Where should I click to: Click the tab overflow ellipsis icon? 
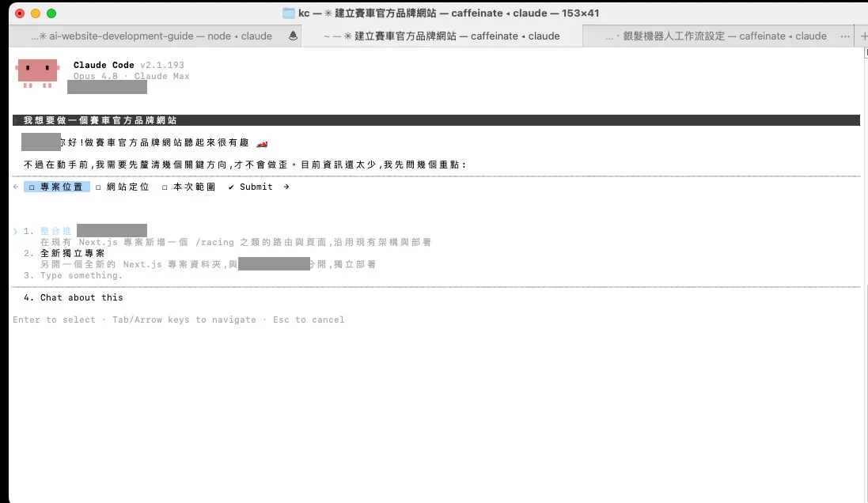click(845, 36)
